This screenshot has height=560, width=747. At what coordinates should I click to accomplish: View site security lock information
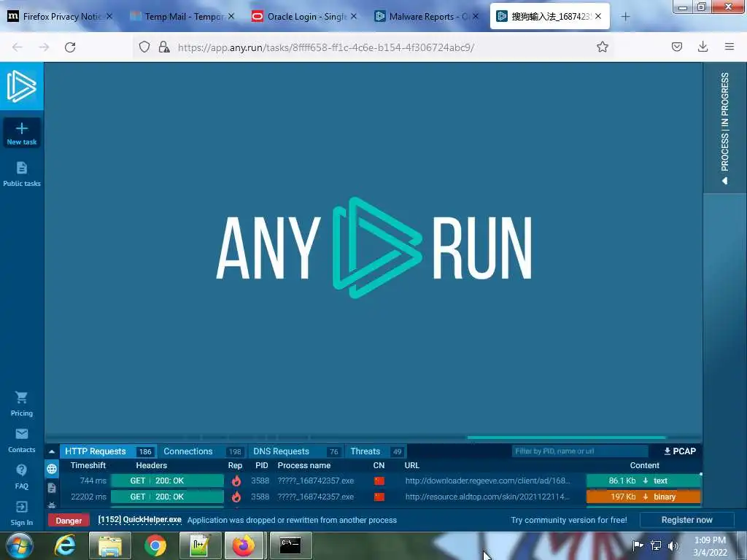[164, 47]
